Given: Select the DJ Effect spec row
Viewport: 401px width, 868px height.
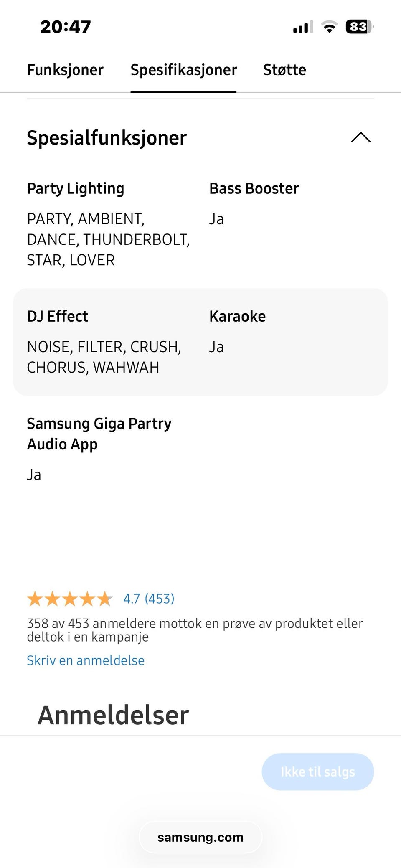Looking at the screenshot, I should (x=200, y=342).
